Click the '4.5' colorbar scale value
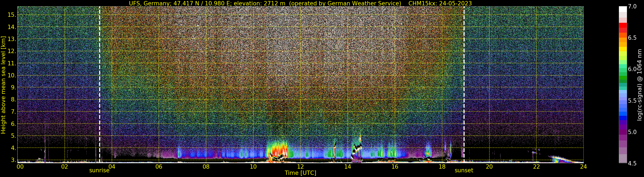This screenshot has width=644, height=177. tap(632, 163)
